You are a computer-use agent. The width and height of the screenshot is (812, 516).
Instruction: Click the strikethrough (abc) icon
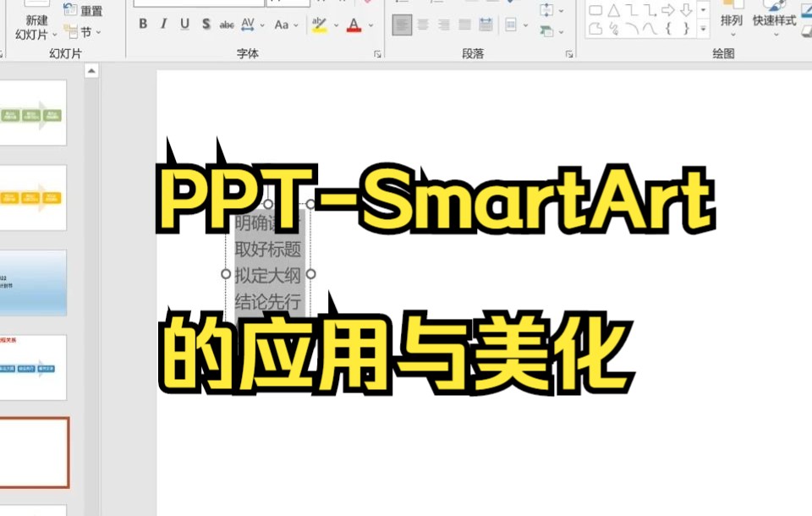[x=226, y=25]
